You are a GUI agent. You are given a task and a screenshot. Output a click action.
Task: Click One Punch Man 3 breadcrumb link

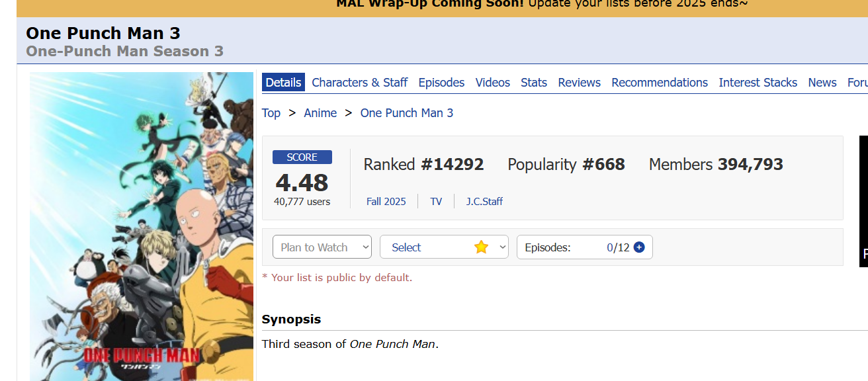pyautogui.click(x=407, y=113)
